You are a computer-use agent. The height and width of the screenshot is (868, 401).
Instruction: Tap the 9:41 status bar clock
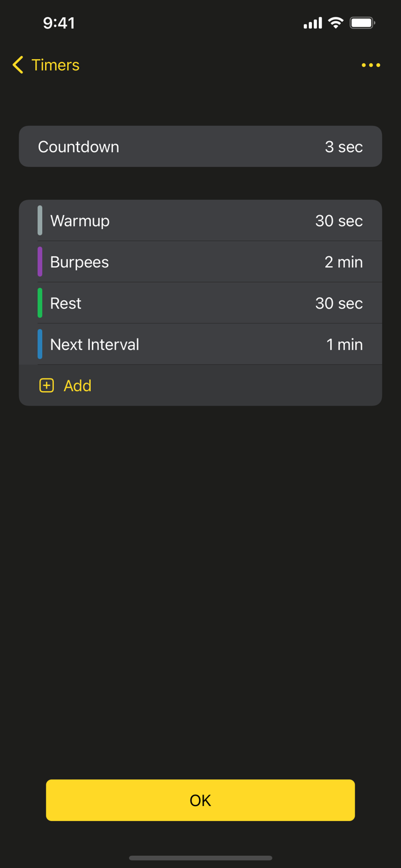tap(59, 23)
